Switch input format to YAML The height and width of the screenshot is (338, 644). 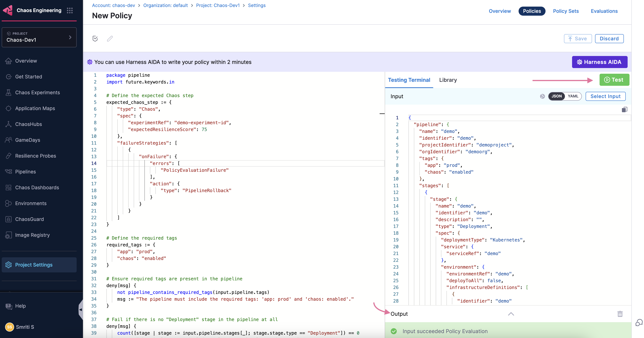[573, 96]
